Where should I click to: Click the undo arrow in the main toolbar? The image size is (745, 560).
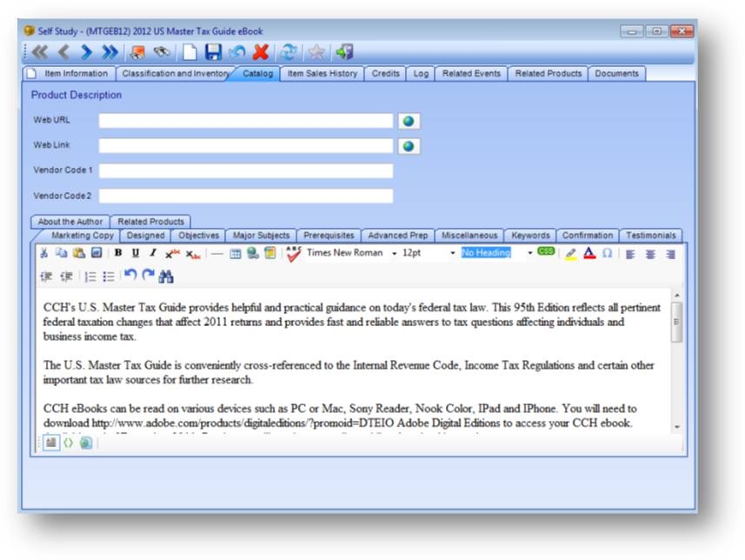[x=237, y=52]
